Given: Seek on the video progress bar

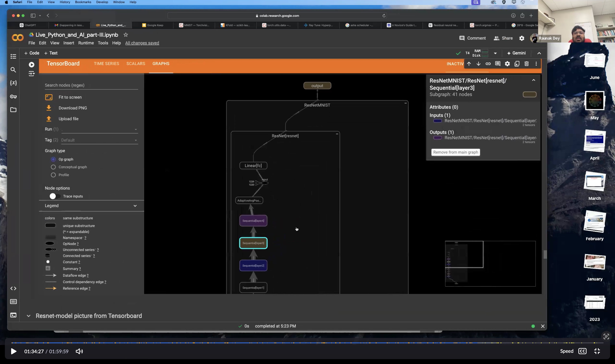Looking at the screenshot, I should click(307, 343).
